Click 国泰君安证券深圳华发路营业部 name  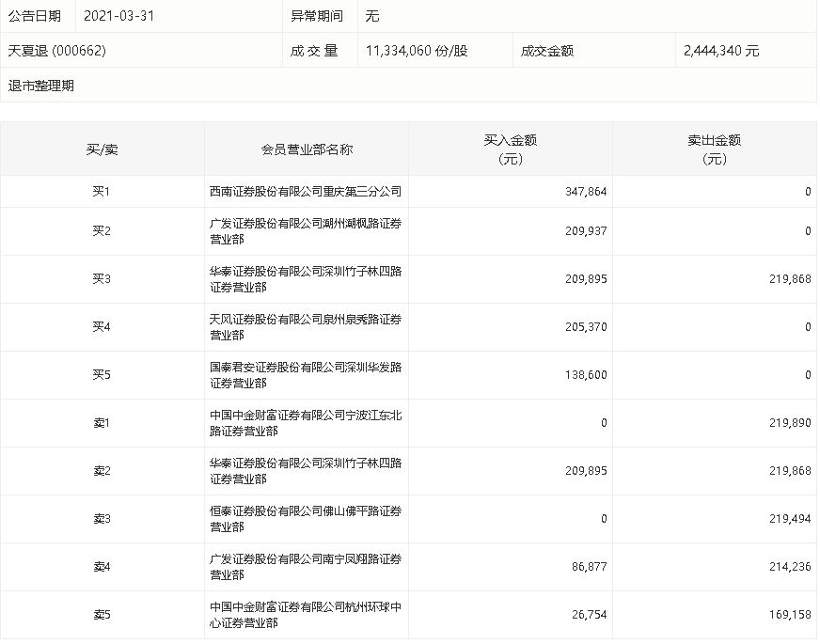tap(306, 375)
